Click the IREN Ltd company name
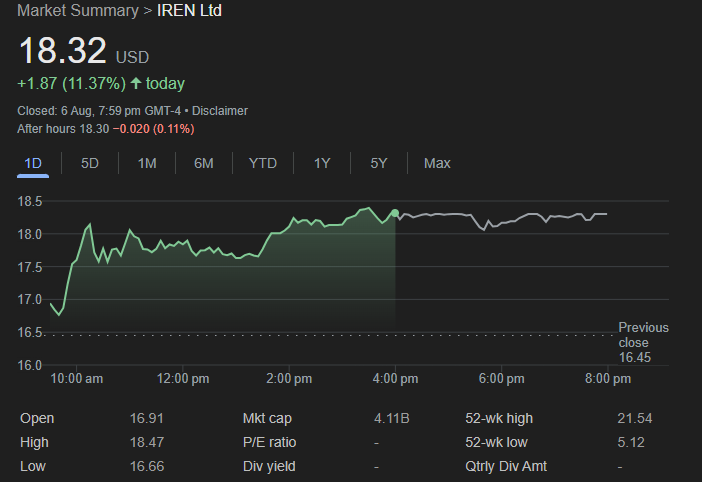702x482 pixels. (x=190, y=11)
